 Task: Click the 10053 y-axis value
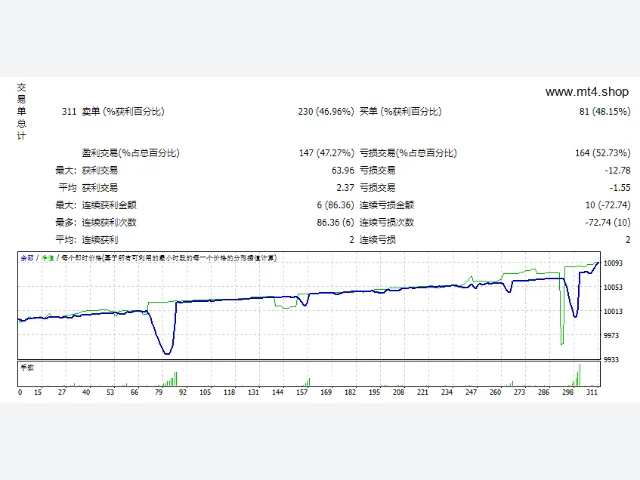613,287
